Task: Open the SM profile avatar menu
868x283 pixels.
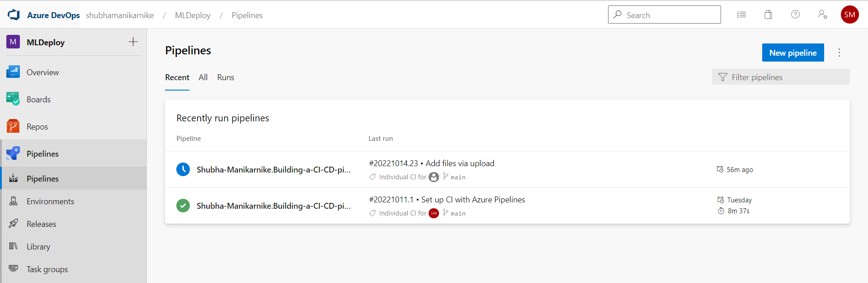Action: click(x=849, y=14)
